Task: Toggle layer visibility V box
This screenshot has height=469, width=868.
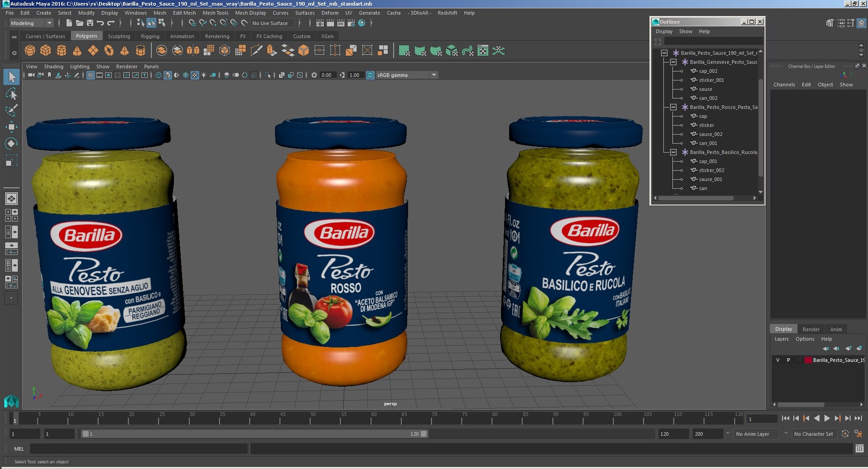Action: coord(778,360)
